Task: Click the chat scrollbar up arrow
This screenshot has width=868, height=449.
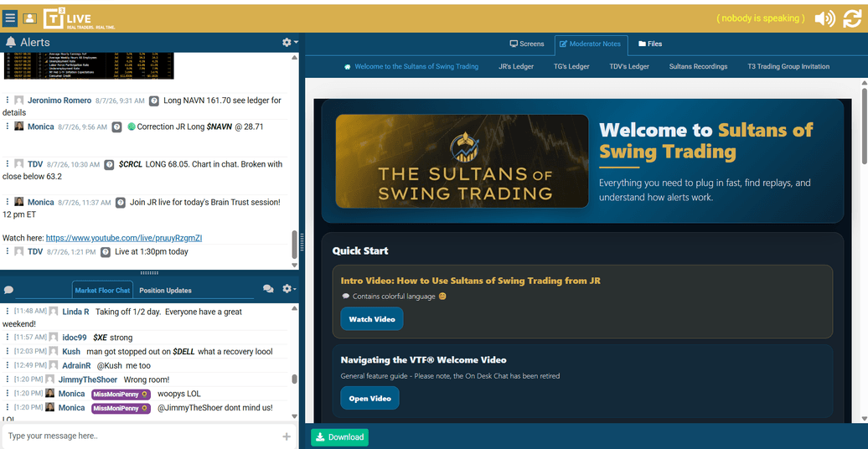Action: 295,307
